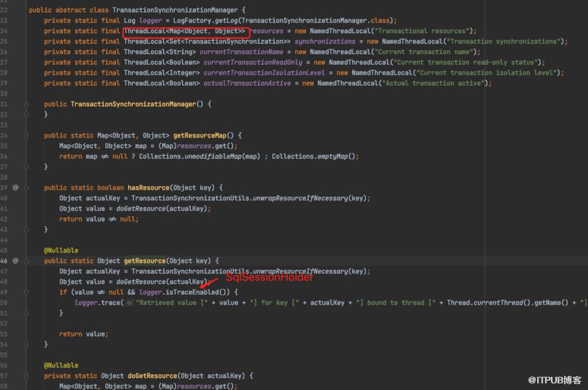Click LogFactory.getLog on the logger line

point(205,20)
